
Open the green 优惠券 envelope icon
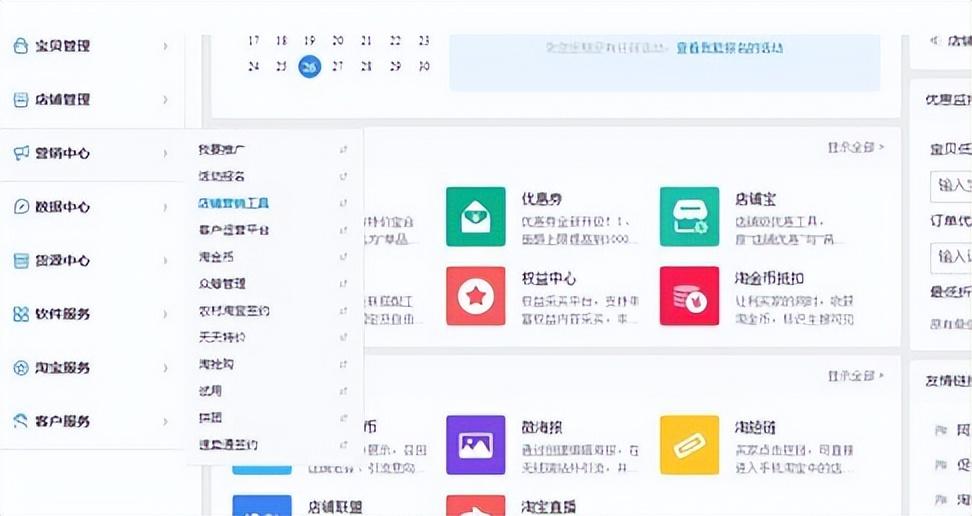pos(475,216)
